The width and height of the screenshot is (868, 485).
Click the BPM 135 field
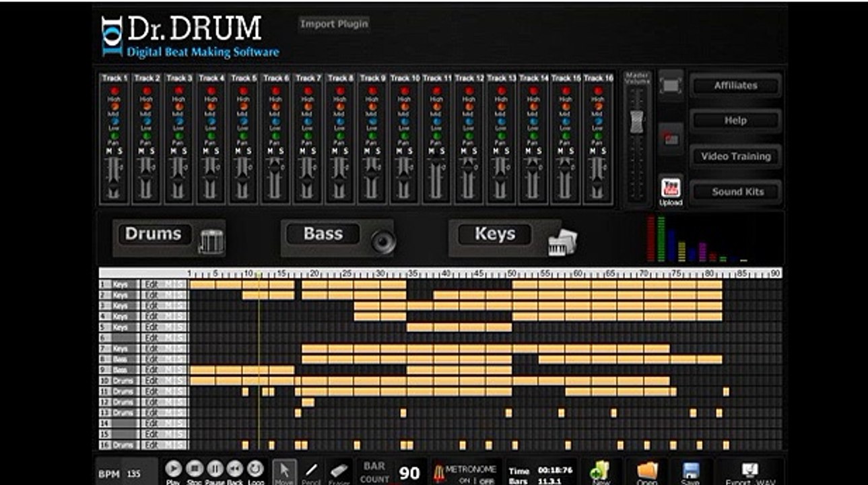click(x=126, y=474)
